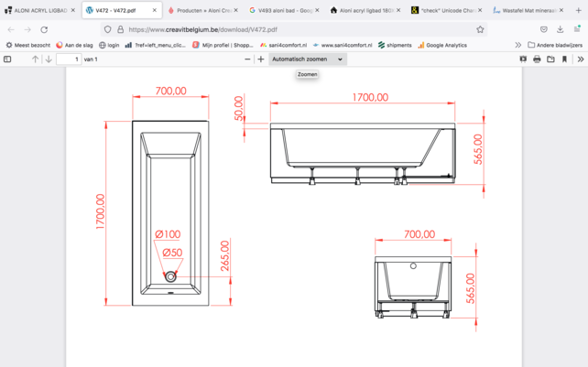The height and width of the screenshot is (367, 588).
Task: Toggle the PDF sidebar panel
Action: click(x=8, y=59)
